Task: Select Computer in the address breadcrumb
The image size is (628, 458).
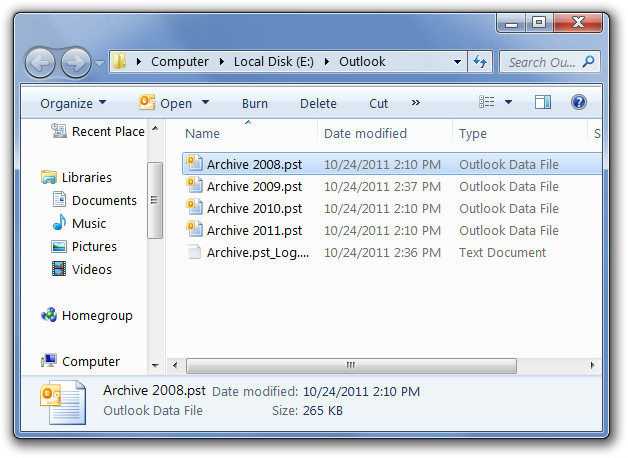Action: pyautogui.click(x=179, y=62)
